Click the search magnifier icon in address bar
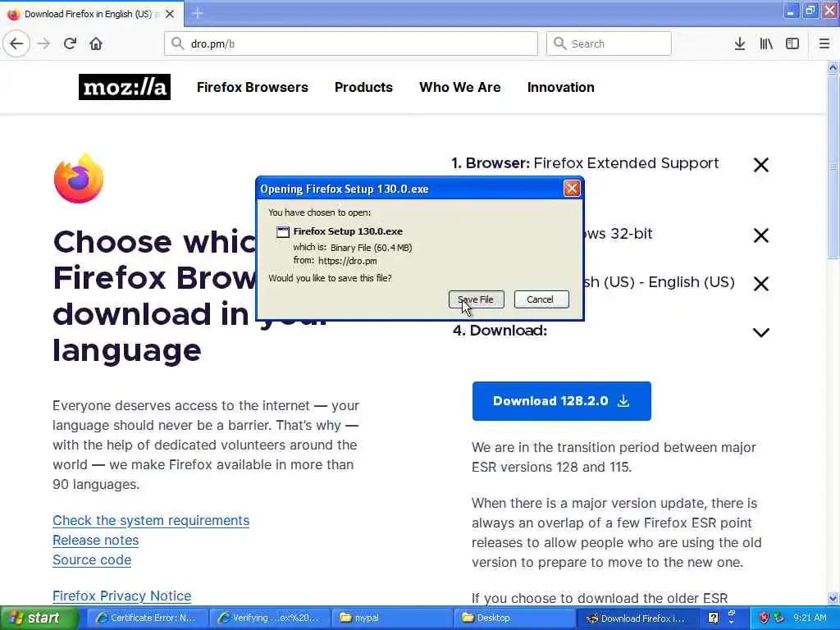 (x=177, y=43)
